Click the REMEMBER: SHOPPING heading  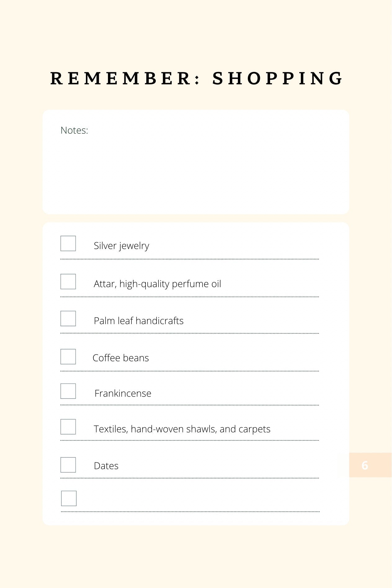[197, 78]
